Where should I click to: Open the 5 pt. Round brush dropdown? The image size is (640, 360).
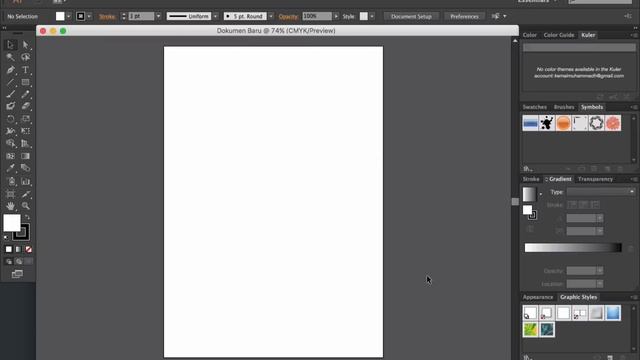pyautogui.click(x=271, y=16)
